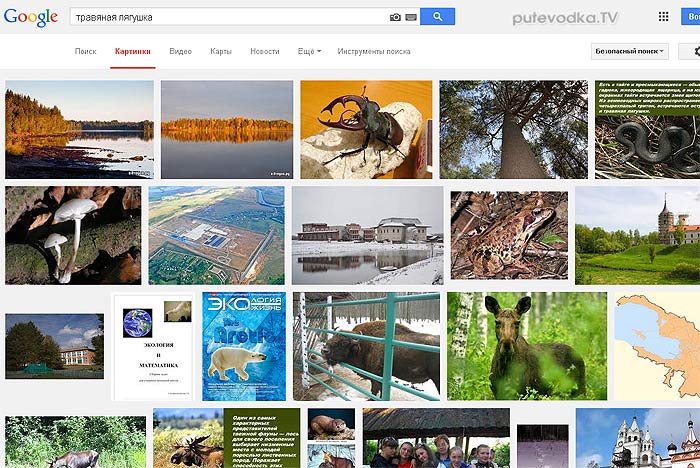Image resolution: width=700 pixels, height=468 pixels.
Task: Expand the Ещё dropdown menu
Action: [x=309, y=51]
